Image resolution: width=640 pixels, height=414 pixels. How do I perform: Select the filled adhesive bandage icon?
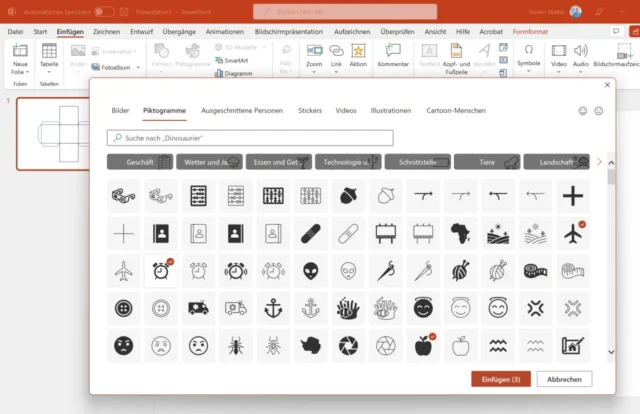(311, 234)
